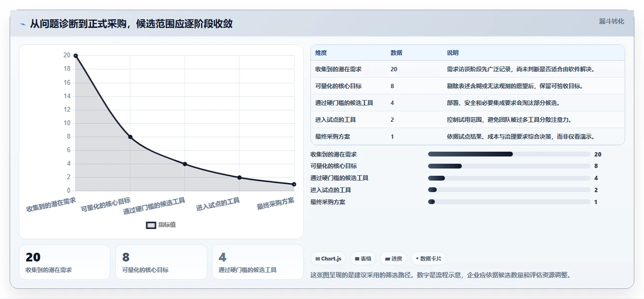Viewport: 644px width, 299px height.
Task: Click the progress list label 进入试点的工具
Action: pyautogui.click(x=331, y=190)
